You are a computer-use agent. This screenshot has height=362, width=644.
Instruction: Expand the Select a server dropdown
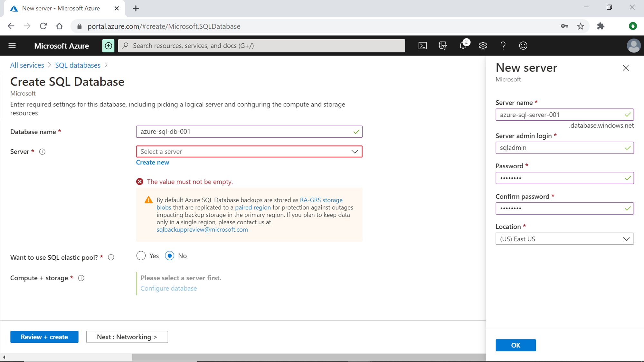point(249,152)
